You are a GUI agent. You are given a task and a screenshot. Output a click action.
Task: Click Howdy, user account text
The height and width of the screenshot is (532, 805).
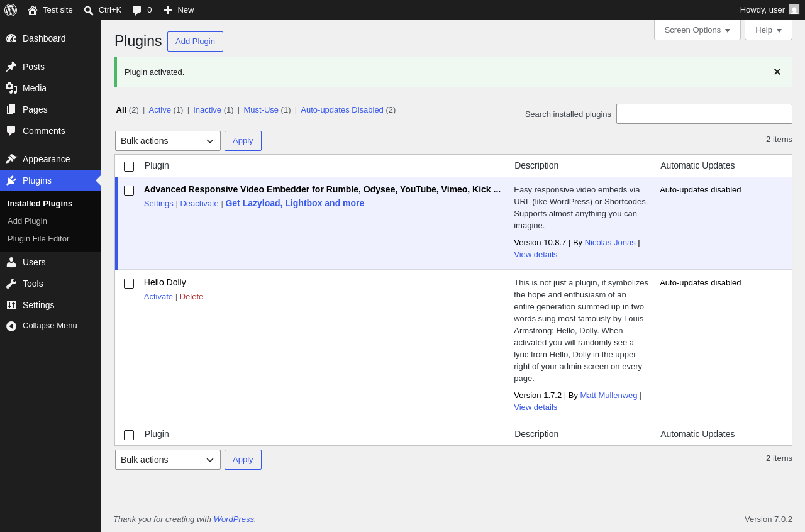click(762, 9)
